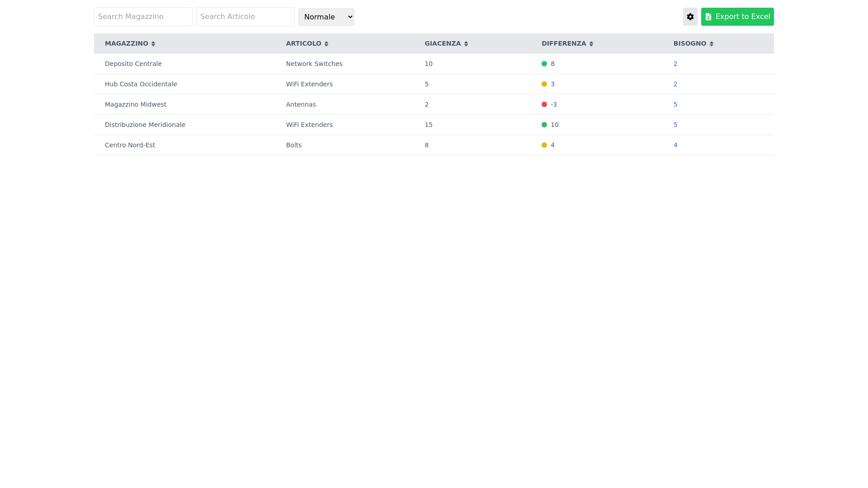Sort the table by DIFFERENZA column

(x=564, y=43)
